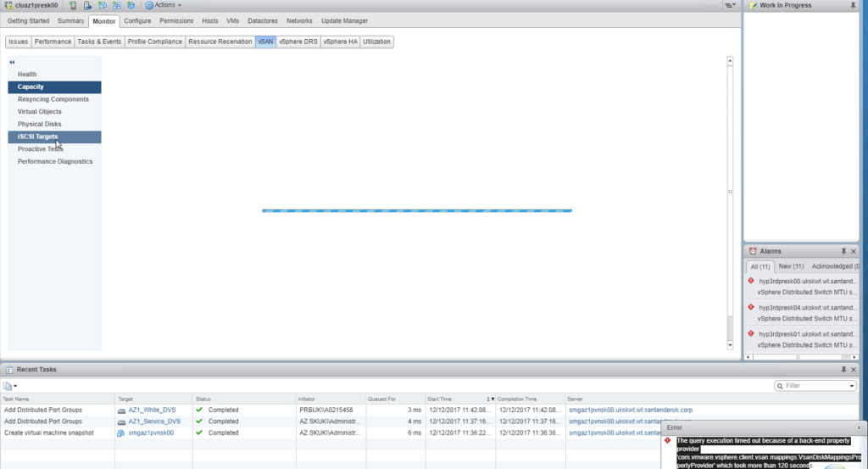Expand the Recent Tasks filter dropdown arrow
The image size is (868, 469).
(x=852, y=386)
